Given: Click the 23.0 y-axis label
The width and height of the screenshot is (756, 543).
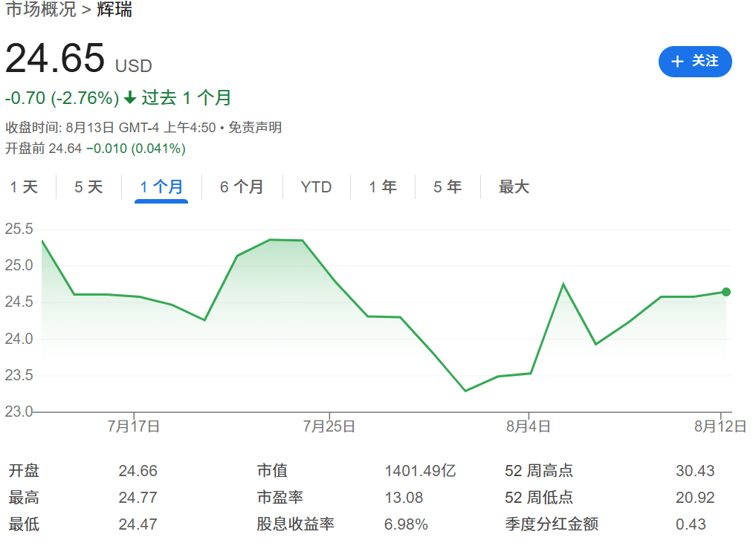Looking at the screenshot, I should point(19,412).
